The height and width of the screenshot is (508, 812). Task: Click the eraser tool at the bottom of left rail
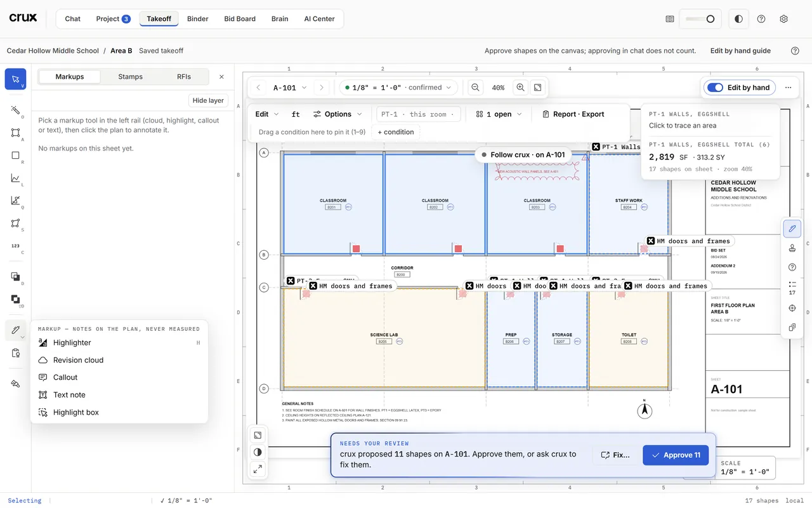(x=15, y=384)
